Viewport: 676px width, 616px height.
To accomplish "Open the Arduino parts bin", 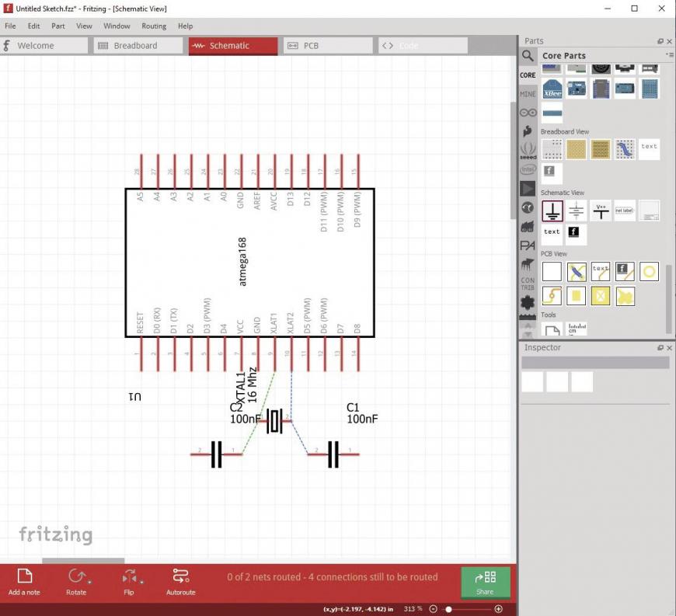I will pos(528,113).
